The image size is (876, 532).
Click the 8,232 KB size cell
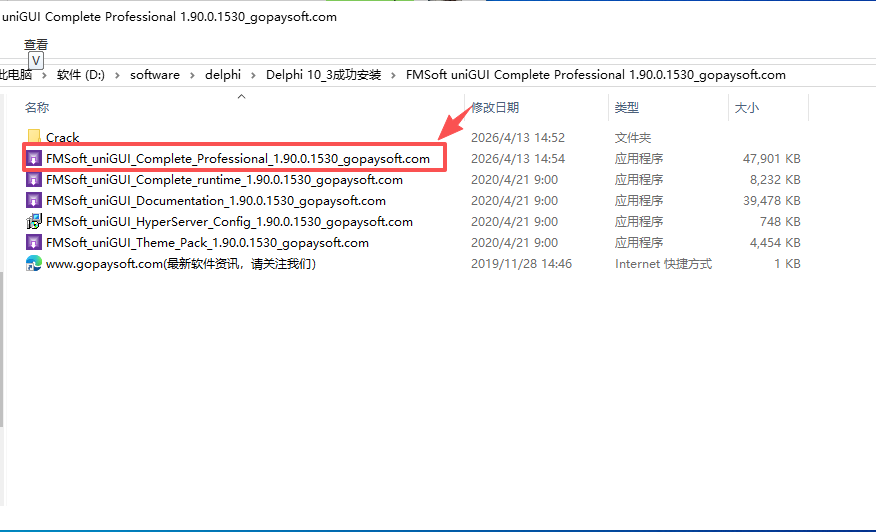click(775, 180)
